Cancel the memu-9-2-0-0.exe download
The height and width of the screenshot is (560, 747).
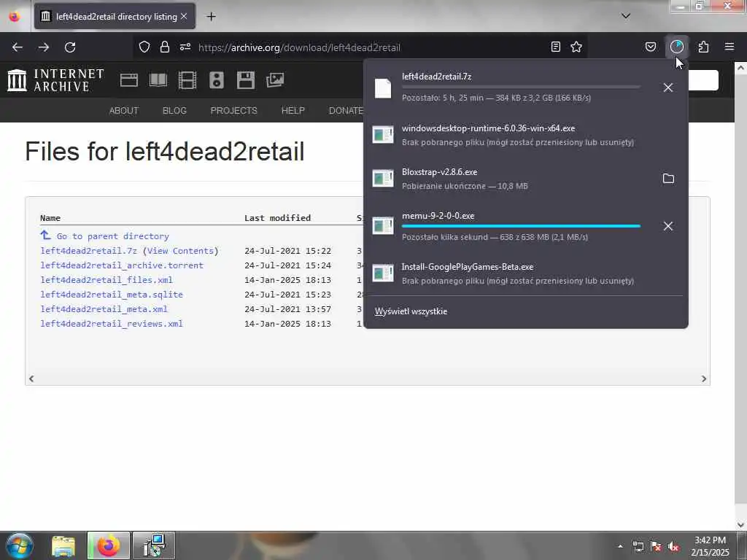pyautogui.click(x=668, y=226)
